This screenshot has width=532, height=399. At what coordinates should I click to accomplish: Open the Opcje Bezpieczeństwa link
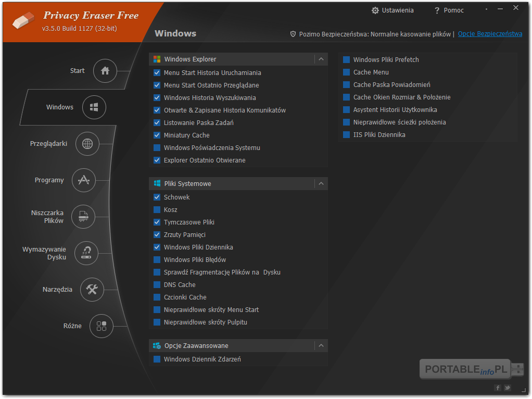pos(490,34)
